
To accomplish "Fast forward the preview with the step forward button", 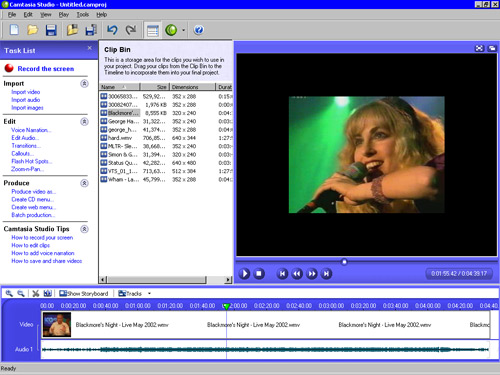I will click(x=312, y=274).
